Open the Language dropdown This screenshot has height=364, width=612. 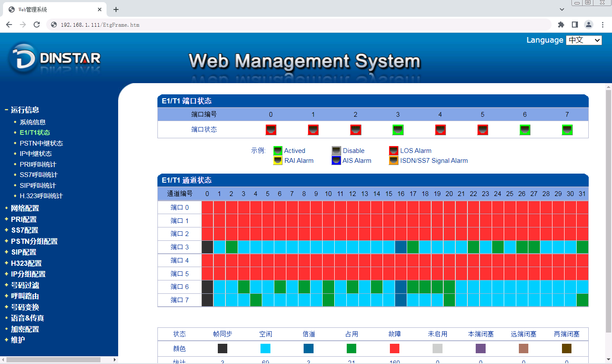pyautogui.click(x=584, y=40)
